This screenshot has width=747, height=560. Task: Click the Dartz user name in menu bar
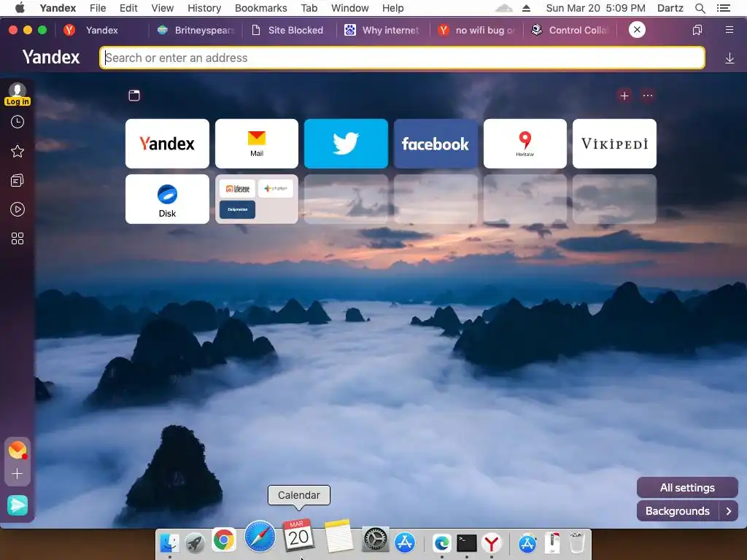670,8
